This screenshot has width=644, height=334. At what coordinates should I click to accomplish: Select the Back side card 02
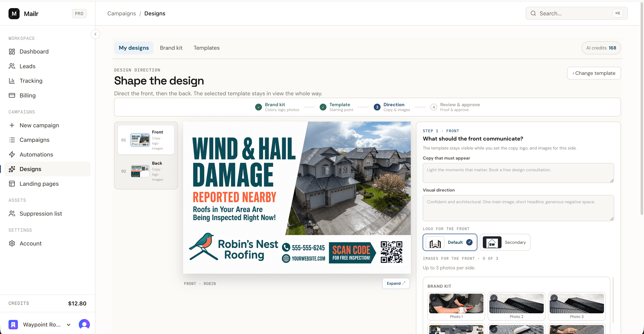coord(146,171)
